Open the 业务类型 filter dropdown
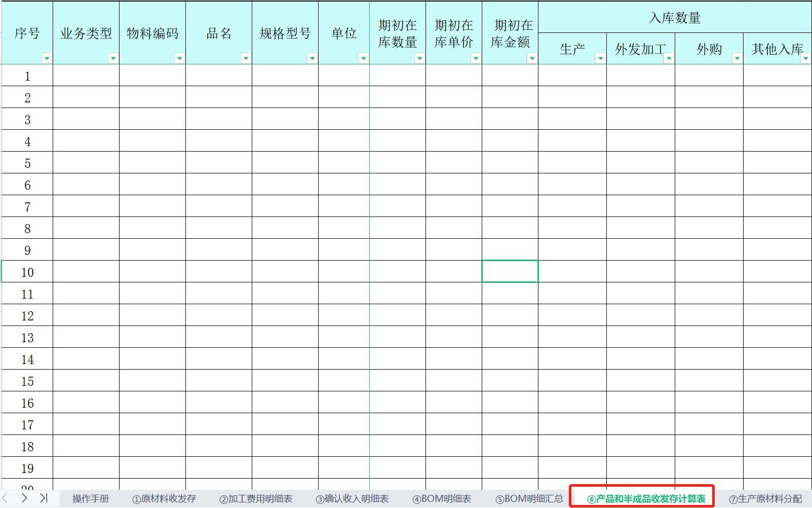 (x=112, y=58)
